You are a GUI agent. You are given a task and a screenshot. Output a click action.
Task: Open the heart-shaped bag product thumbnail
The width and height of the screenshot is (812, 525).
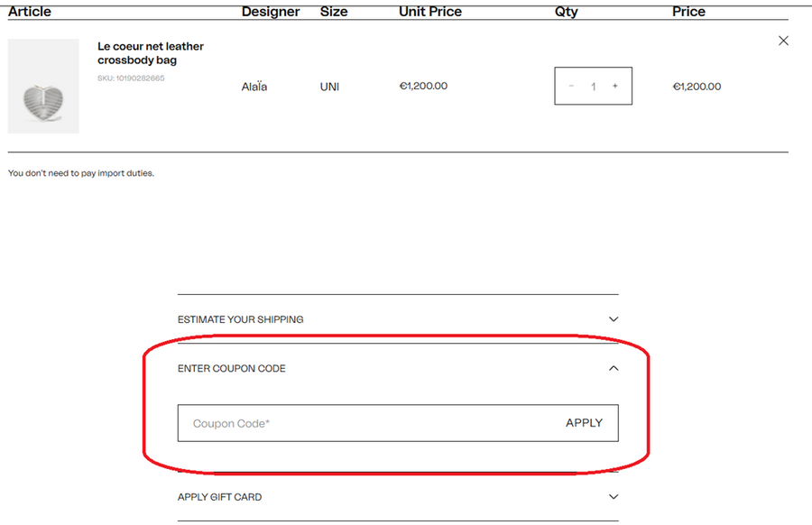[x=43, y=87]
